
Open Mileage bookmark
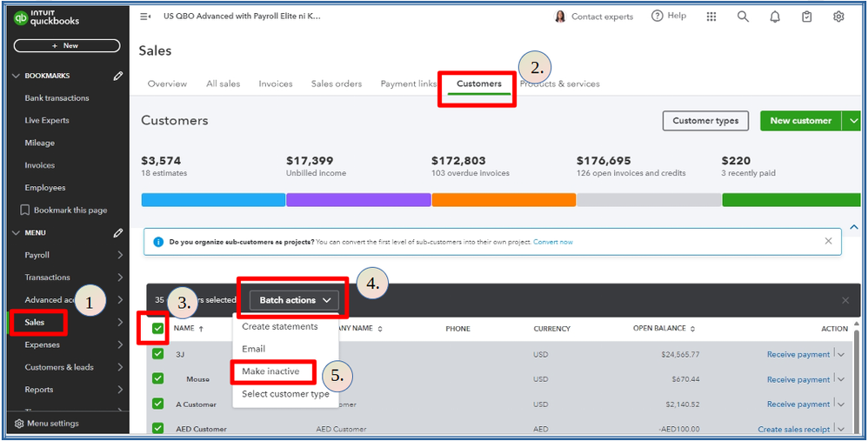coord(40,143)
